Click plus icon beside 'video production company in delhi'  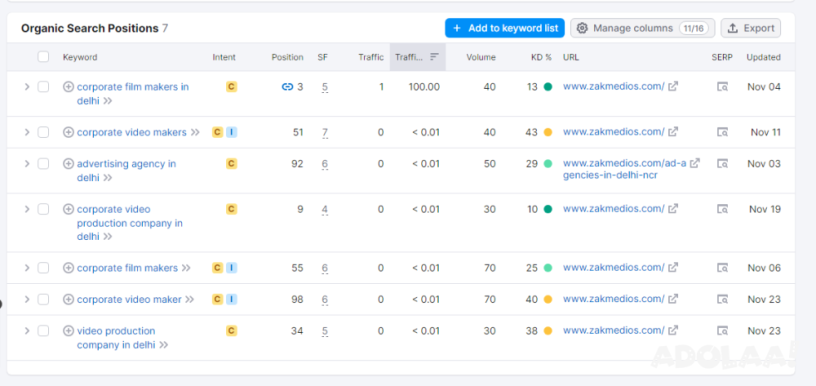coord(68,330)
